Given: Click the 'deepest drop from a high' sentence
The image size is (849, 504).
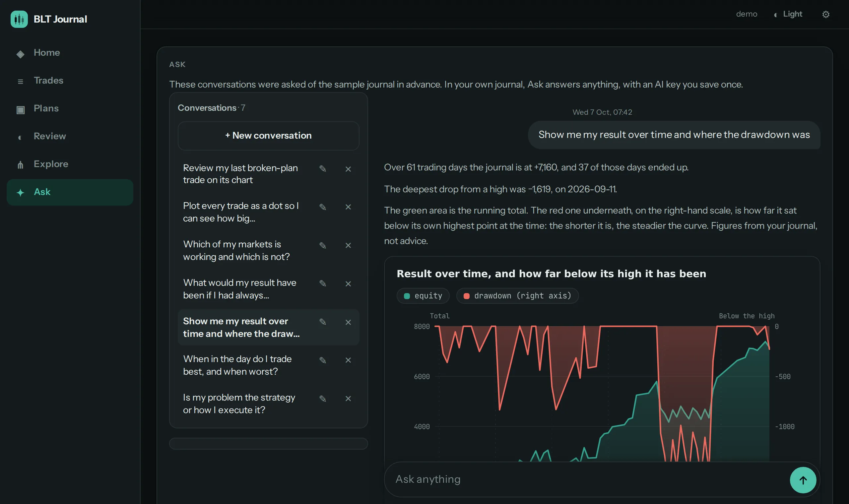Looking at the screenshot, I should click(500, 189).
